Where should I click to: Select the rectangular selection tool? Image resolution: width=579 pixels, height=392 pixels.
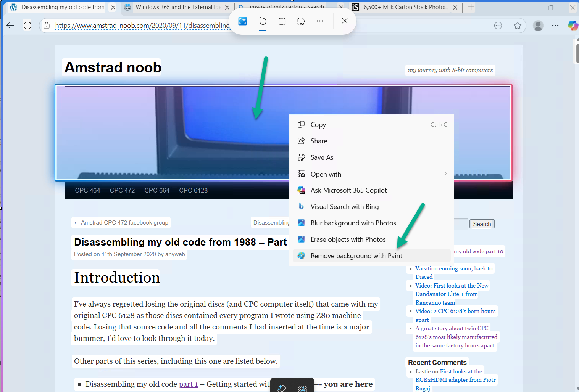[x=282, y=21]
